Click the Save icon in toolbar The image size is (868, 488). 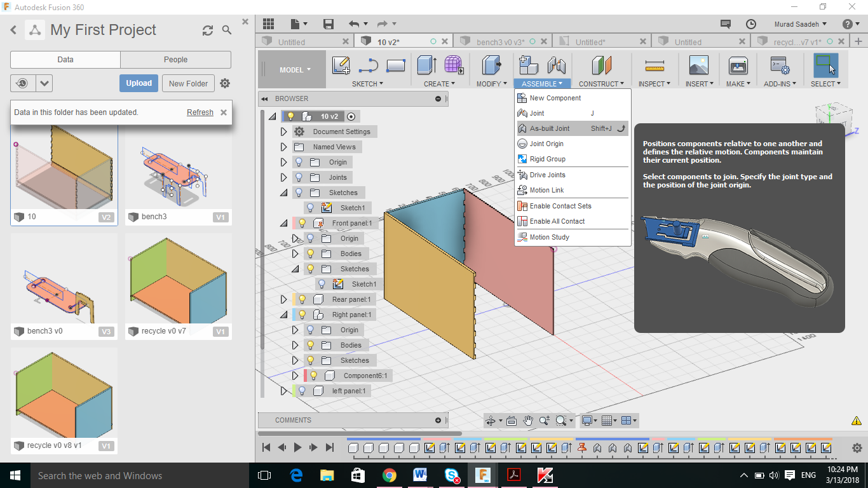[x=329, y=24]
